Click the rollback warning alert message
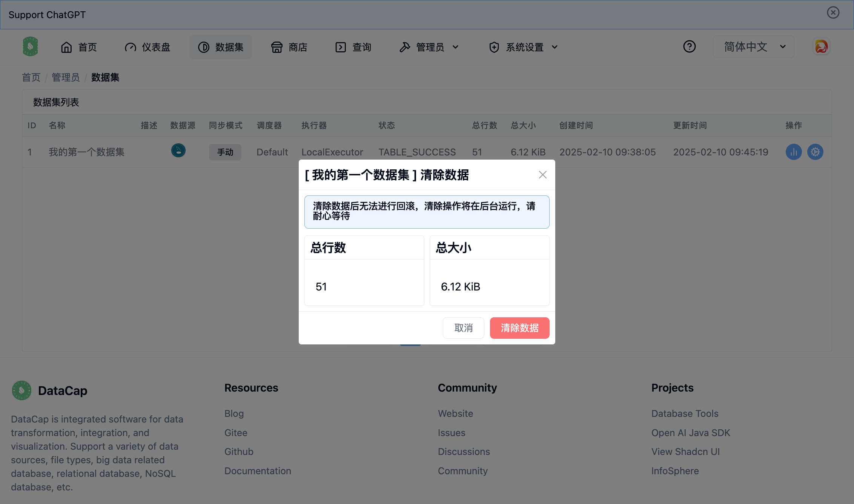Image resolution: width=854 pixels, height=504 pixels. [x=427, y=212]
